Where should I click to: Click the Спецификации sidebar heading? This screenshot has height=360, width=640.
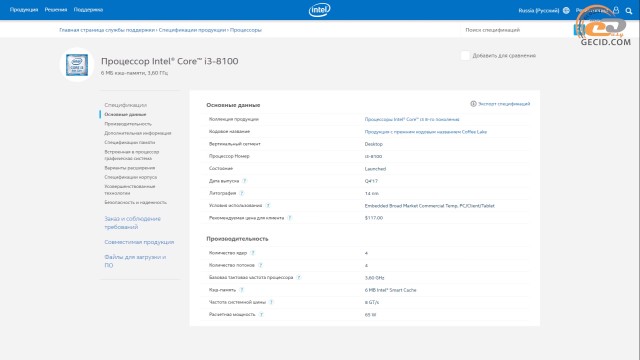pyautogui.click(x=125, y=105)
